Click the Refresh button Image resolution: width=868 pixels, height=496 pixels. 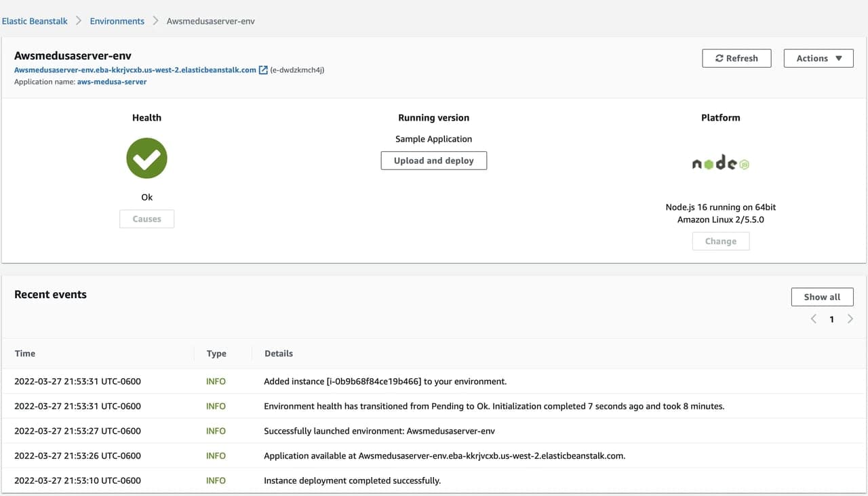pos(736,58)
